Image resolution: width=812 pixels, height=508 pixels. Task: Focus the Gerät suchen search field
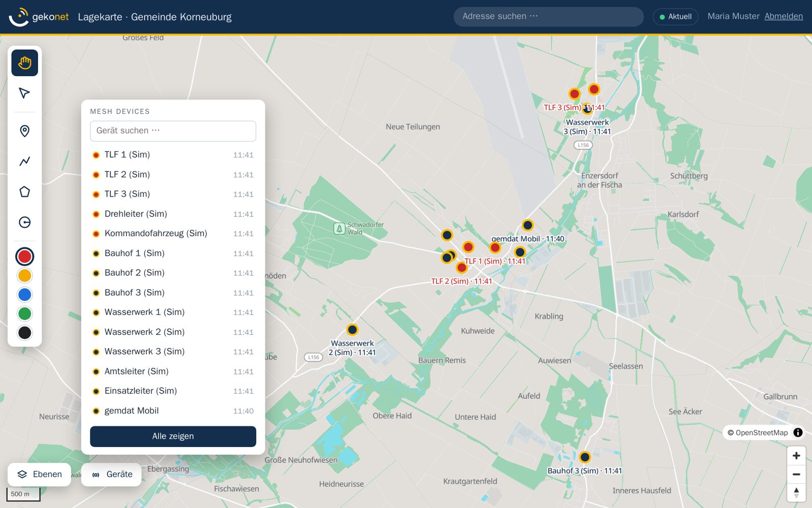tap(173, 131)
